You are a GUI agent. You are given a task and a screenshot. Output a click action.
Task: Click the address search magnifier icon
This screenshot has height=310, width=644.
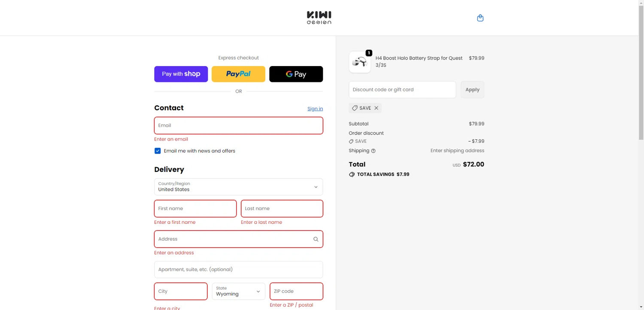coord(316,239)
